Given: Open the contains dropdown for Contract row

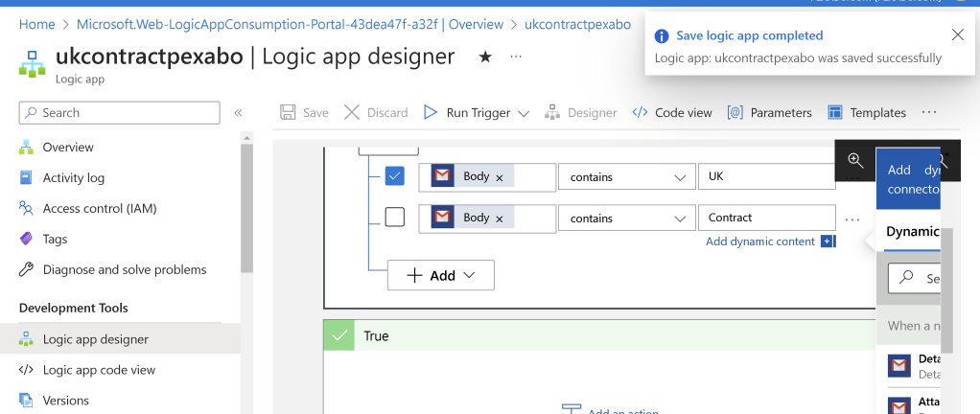Looking at the screenshot, I should tap(627, 218).
